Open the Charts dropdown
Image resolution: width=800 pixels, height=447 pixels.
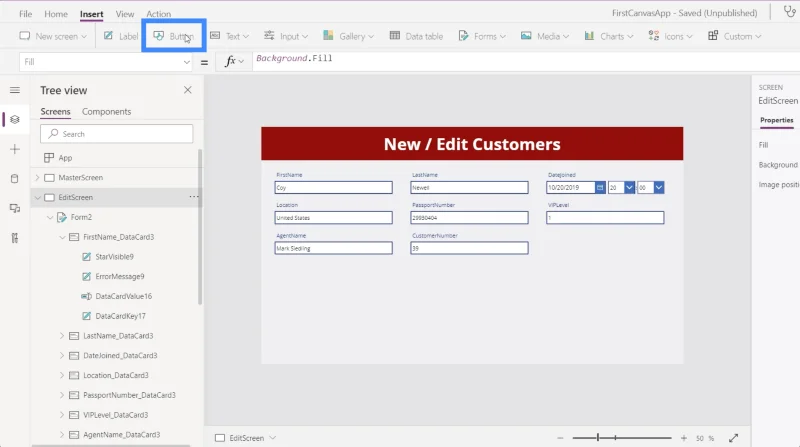pyautogui.click(x=609, y=36)
